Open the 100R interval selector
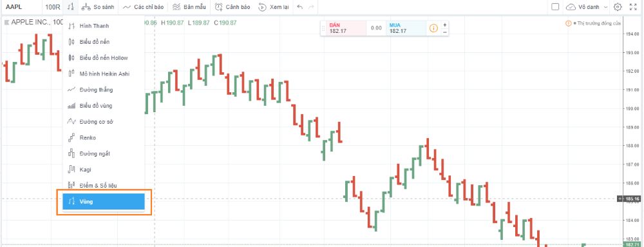This screenshot has height=247, width=644. click(53, 7)
